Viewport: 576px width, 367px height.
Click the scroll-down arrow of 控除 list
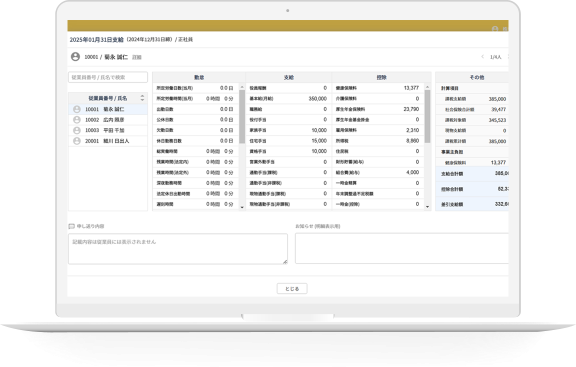(427, 207)
